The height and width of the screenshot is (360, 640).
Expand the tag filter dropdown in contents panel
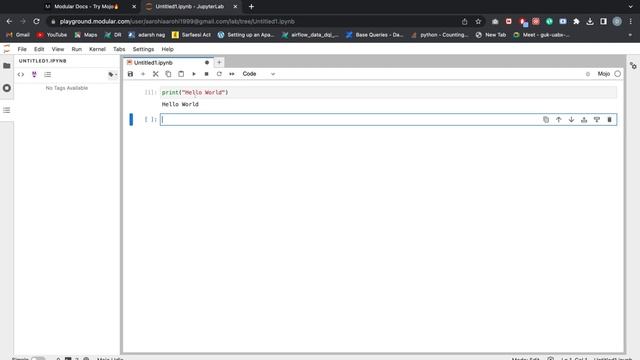coord(113,75)
